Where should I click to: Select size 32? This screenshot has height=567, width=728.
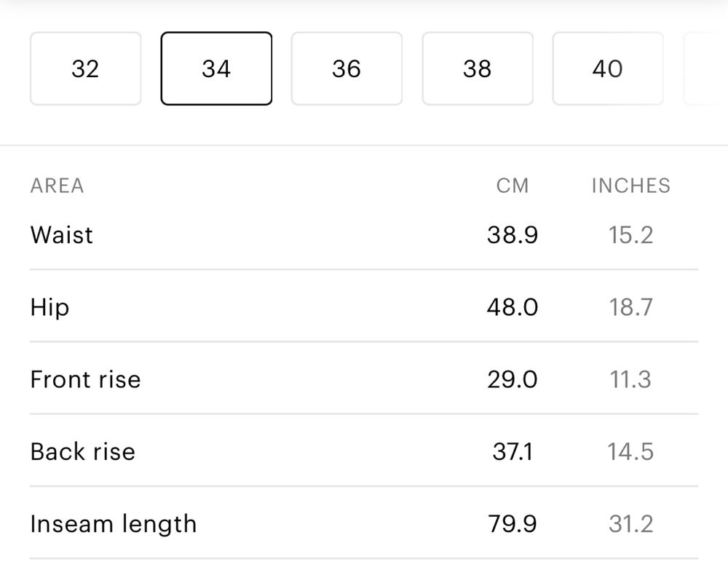pyautogui.click(x=85, y=68)
